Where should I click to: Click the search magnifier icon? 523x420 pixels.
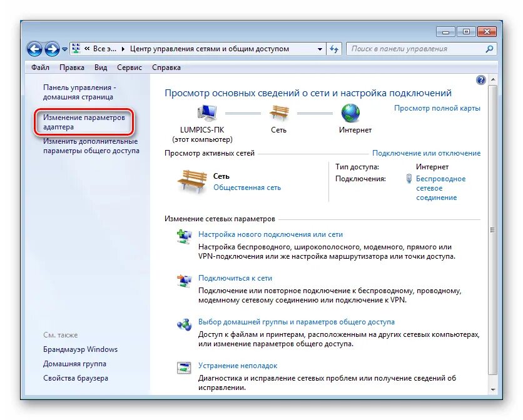[489, 49]
